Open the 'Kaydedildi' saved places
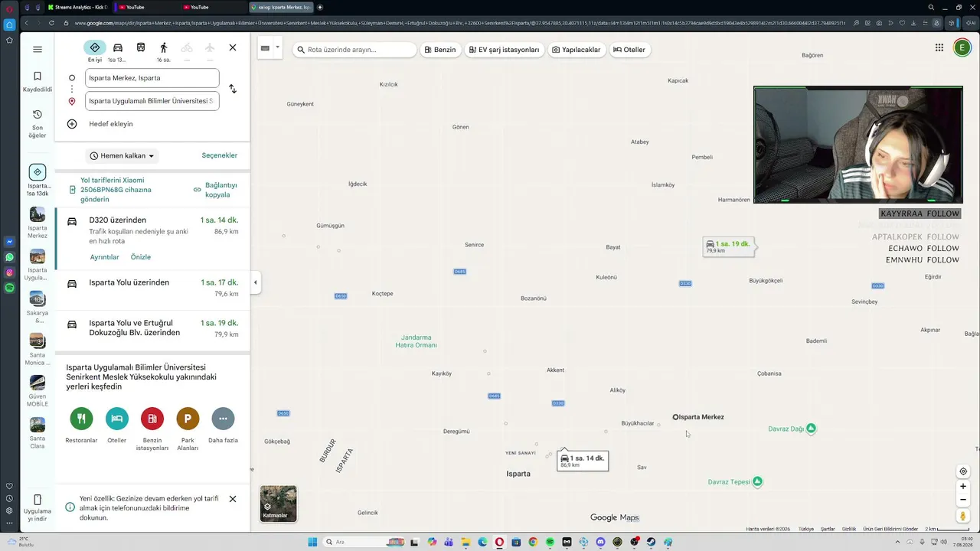This screenshot has width=980, height=551. (x=38, y=82)
